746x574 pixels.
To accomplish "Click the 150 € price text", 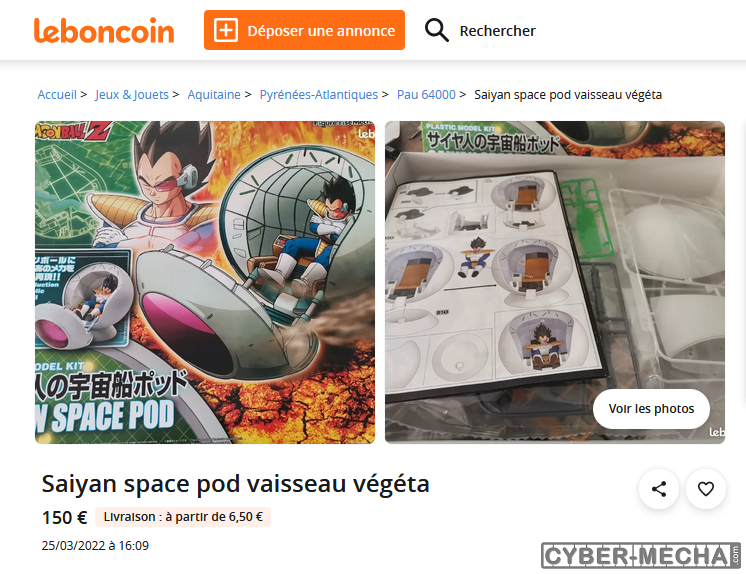I will click(64, 517).
